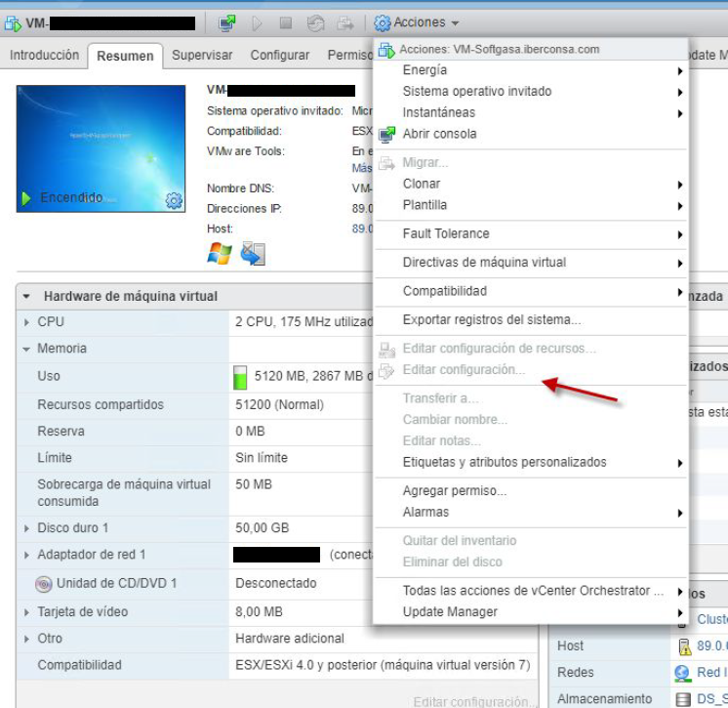Click the Editar configuración menu entry
Image resolution: width=728 pixels, height=708 pixels.
[530, 370]
